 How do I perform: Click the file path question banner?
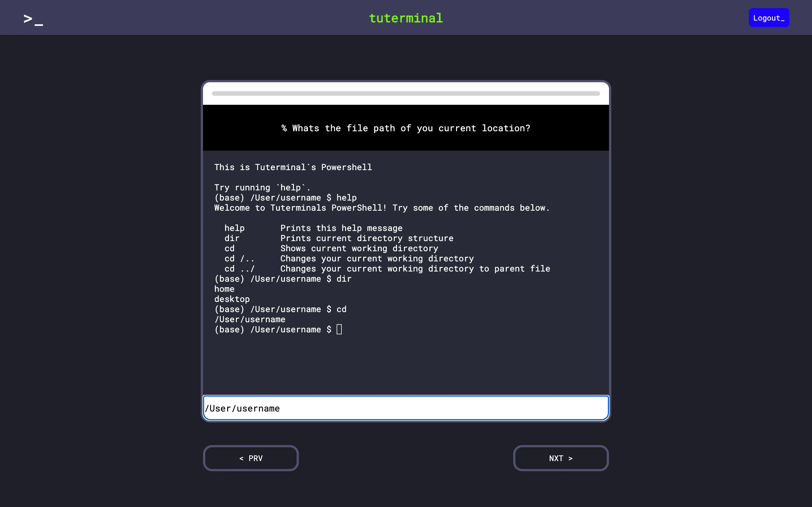(x=406, y=128)
